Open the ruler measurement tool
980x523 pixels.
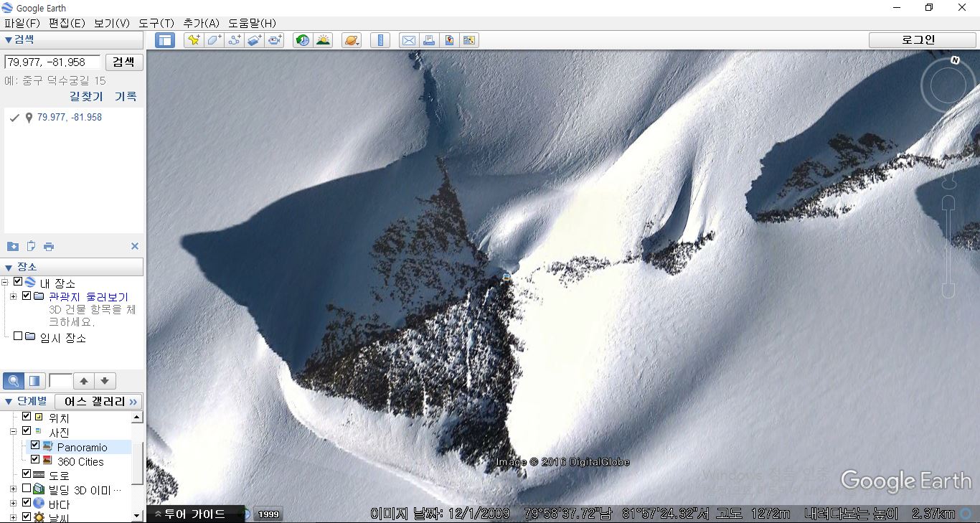[x=381, y=40]
